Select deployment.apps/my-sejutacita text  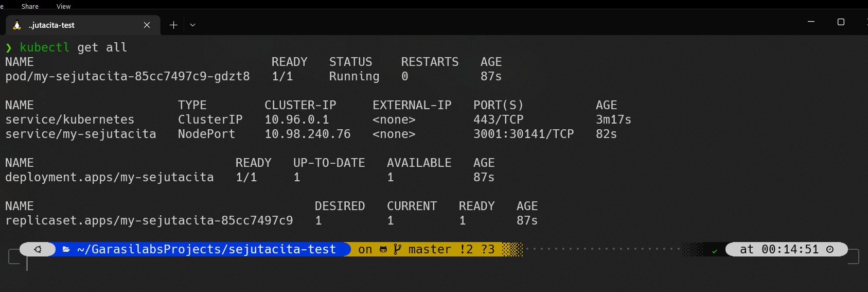(110, 177)
